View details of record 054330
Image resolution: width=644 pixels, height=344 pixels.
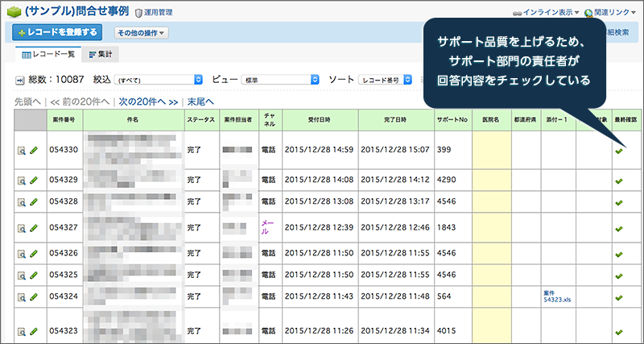click(x=22, y=151)
